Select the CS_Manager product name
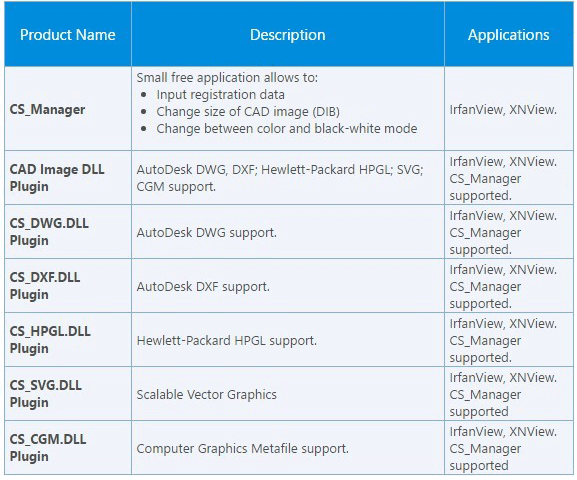Screen dimensions: 577x480 click(x=47, y=109)
